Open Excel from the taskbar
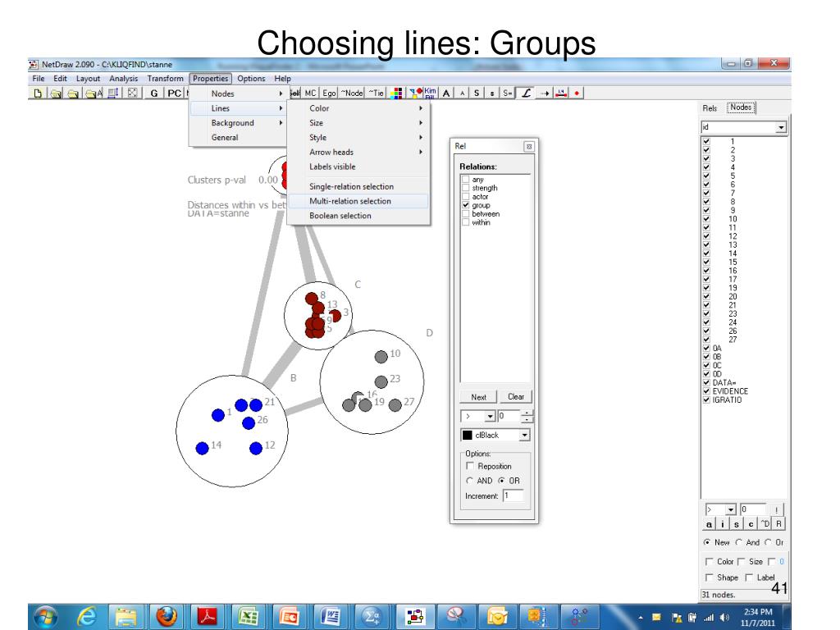Screen dimensions: 840x630 [248, 617]
